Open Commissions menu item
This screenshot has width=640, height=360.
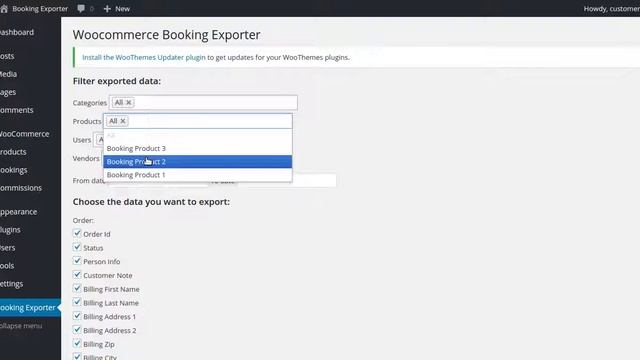tap(21, 188)
